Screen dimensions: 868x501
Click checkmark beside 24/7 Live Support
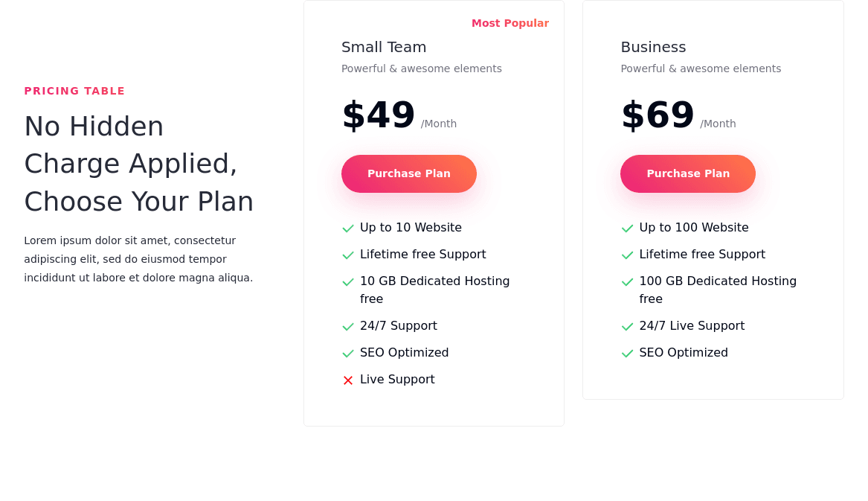pyautogui.click(x=627, y=326)
